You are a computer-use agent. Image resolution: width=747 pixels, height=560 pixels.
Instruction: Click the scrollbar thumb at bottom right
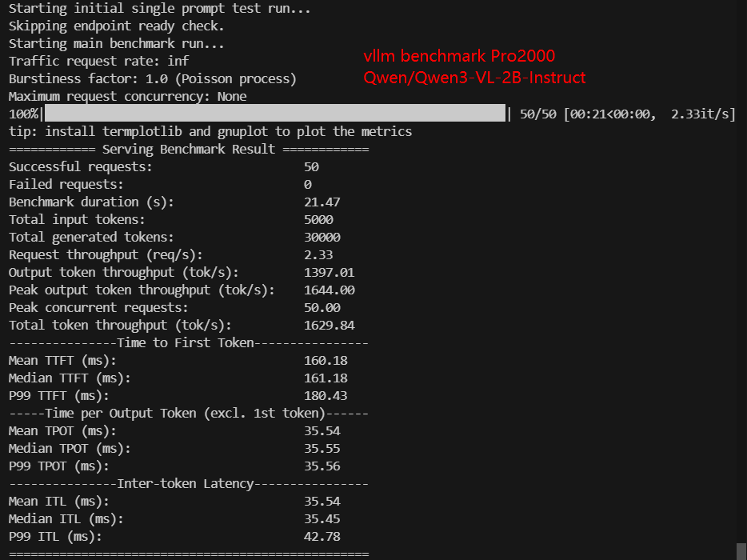pos(741,551)
